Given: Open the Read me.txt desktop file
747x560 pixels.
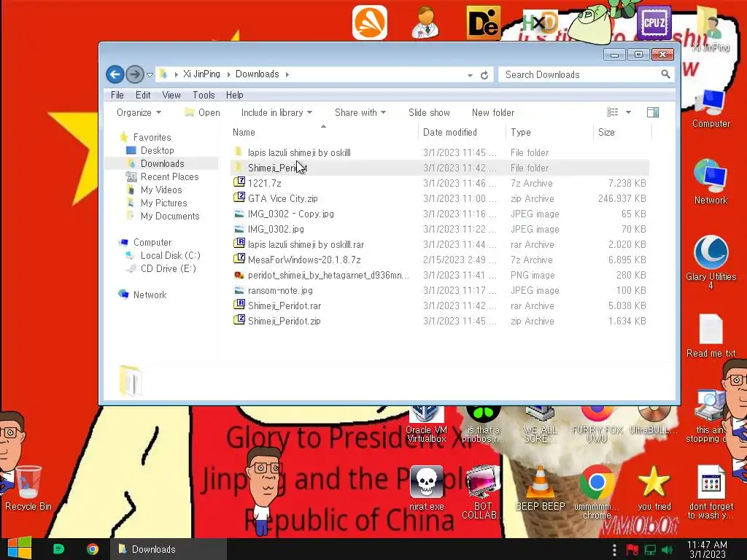Looking at the screenshot, I should (x=711, y=336).
